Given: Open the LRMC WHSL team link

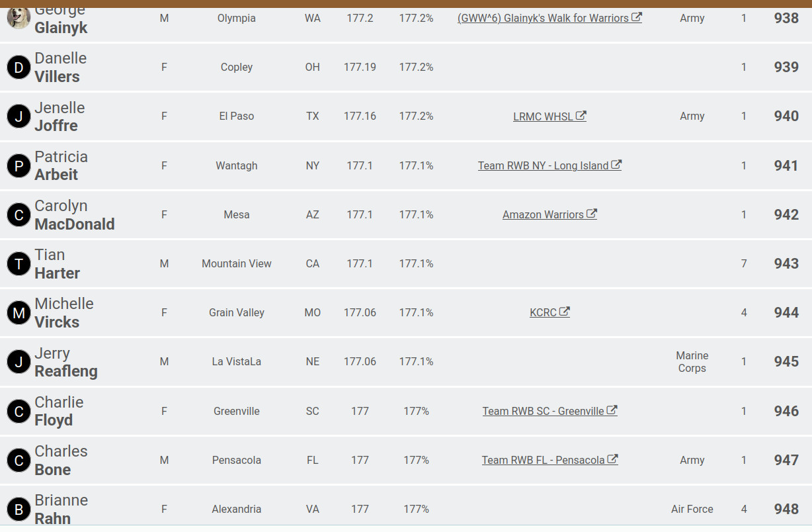Looking at the screenshot, I should 542,116.
